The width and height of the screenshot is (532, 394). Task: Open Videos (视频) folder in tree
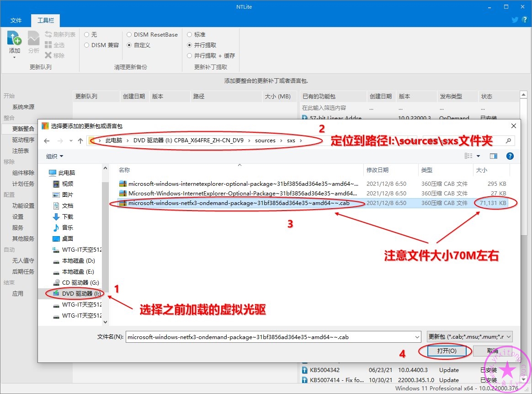click(63, 184)
